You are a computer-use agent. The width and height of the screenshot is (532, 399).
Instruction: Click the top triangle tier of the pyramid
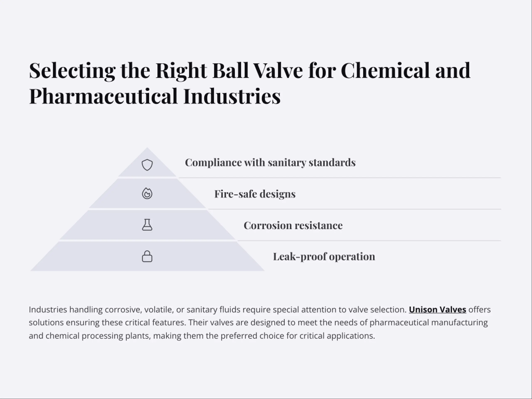point(147,166)
